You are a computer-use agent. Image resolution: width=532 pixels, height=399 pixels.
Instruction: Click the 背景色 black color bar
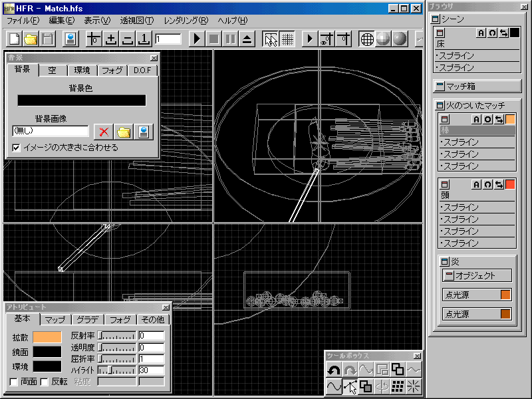82,100
